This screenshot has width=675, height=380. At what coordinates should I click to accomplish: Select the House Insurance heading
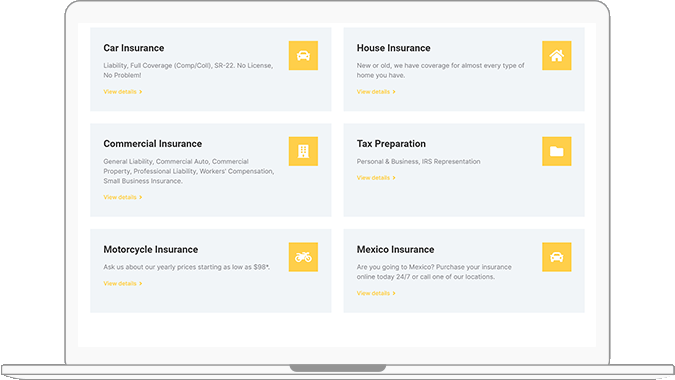pyautogui.click(x=393, y=48)
